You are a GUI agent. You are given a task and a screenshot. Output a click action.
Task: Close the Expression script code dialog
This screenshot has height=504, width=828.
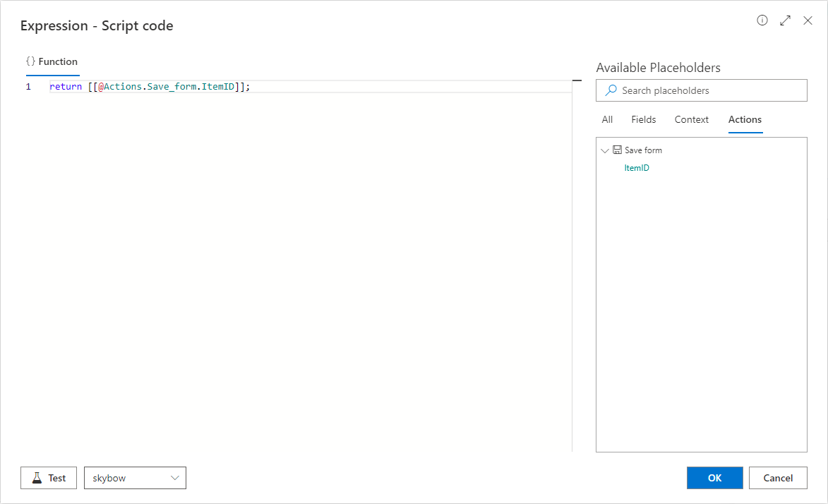(x=808, y=20)
